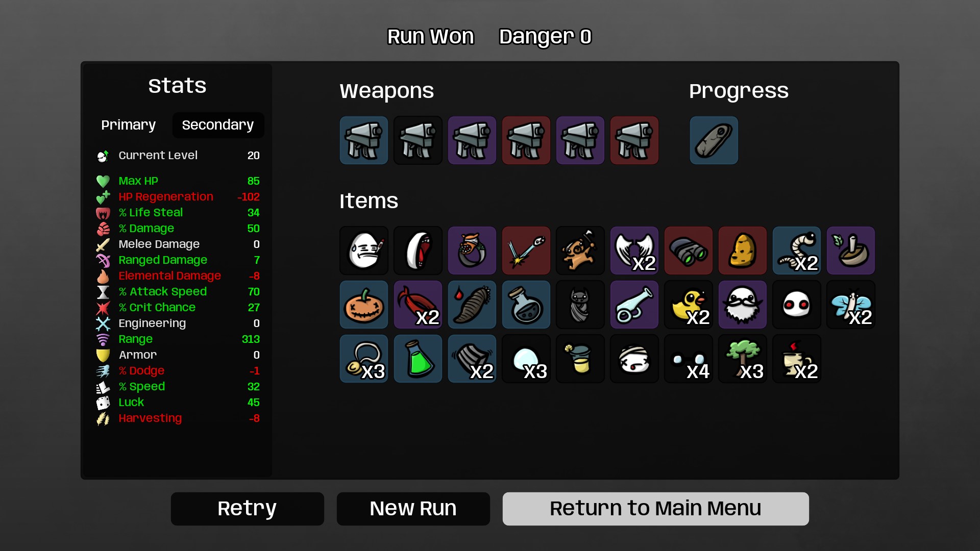
Task: Select the first blue SMG weapon
Action: tap(364, 140)
